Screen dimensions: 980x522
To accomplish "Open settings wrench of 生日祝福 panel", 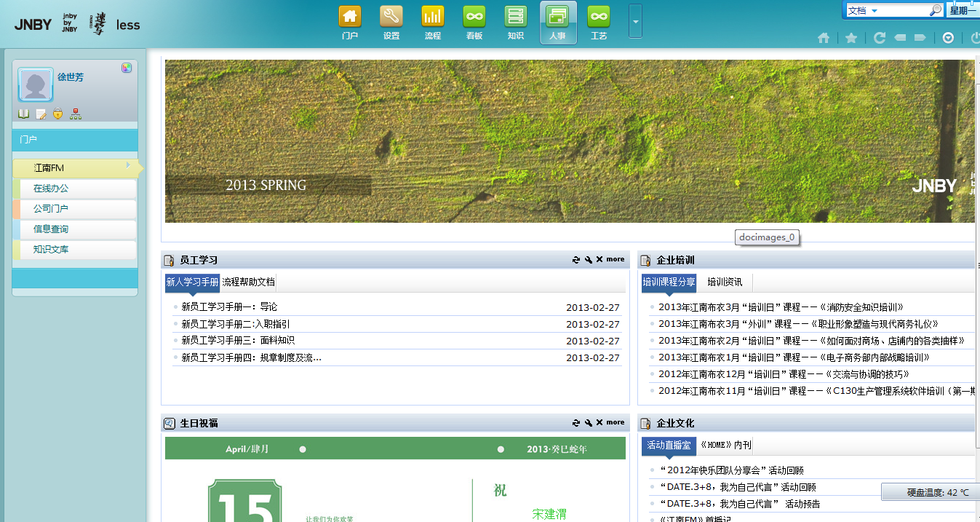I will tap(588, 422).
